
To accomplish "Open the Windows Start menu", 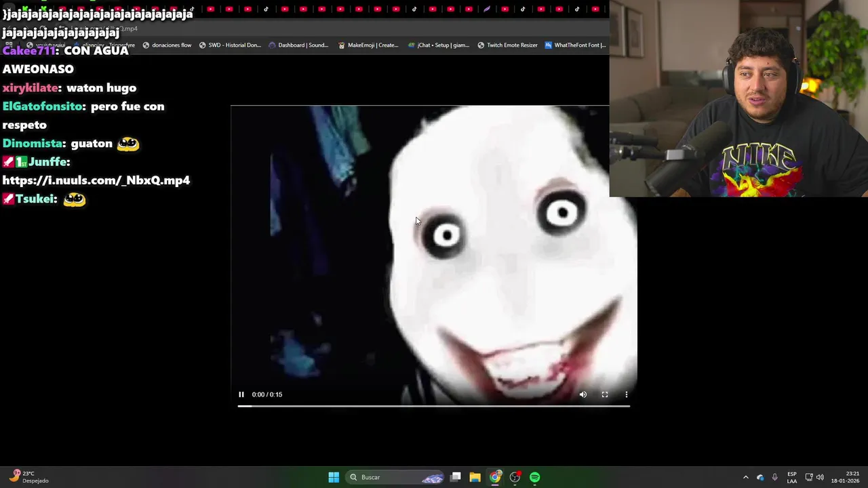I will point(334,477).
